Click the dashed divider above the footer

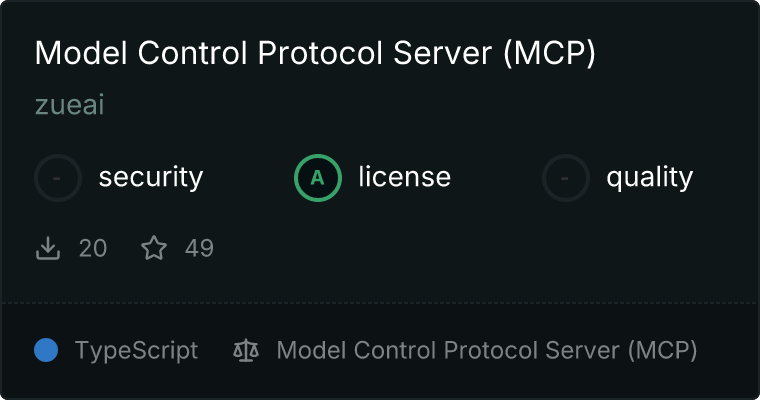380,303
